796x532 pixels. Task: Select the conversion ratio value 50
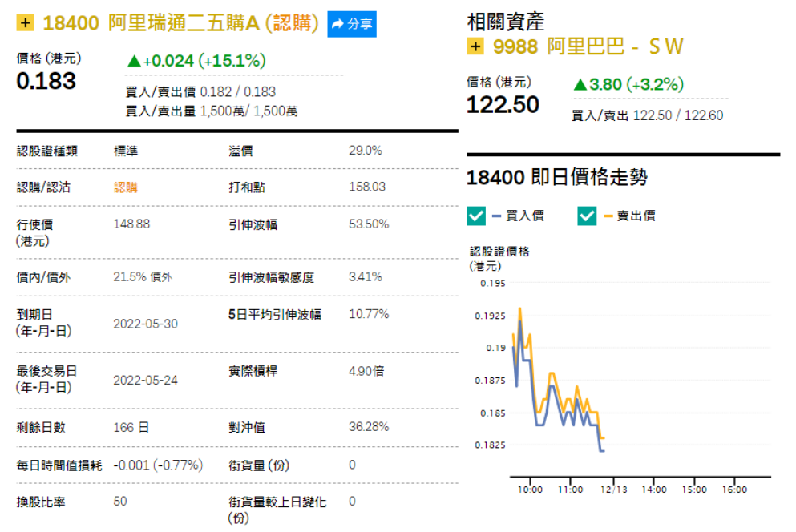point(119,501)
